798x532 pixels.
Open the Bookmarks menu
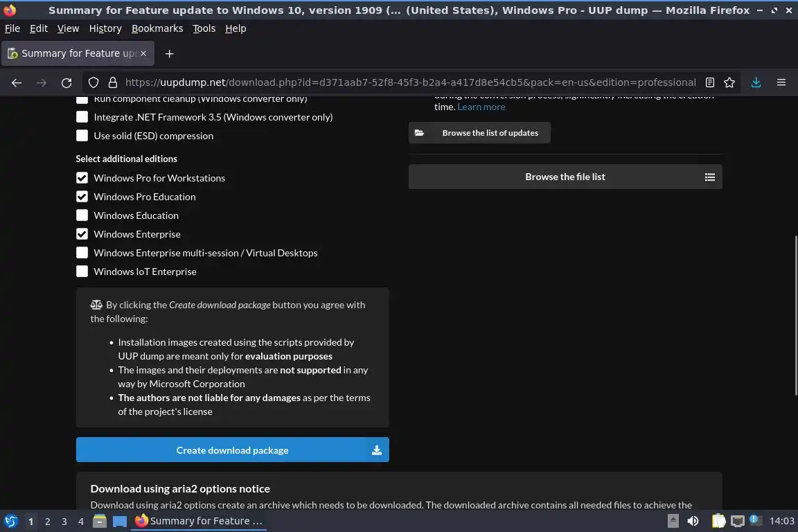coord(157,28)
